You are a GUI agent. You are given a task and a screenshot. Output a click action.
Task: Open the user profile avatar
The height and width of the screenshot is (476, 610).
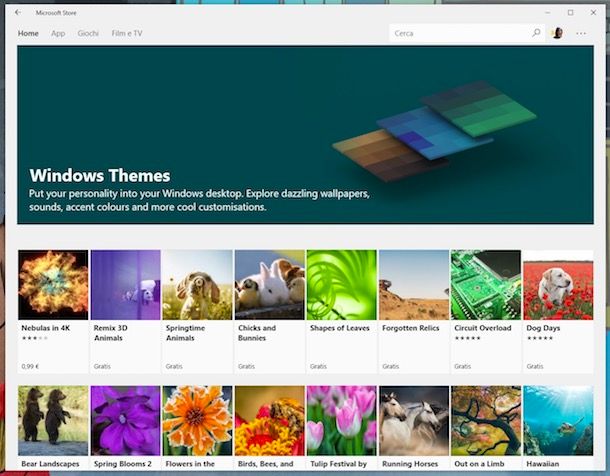[x=557, y=33]
